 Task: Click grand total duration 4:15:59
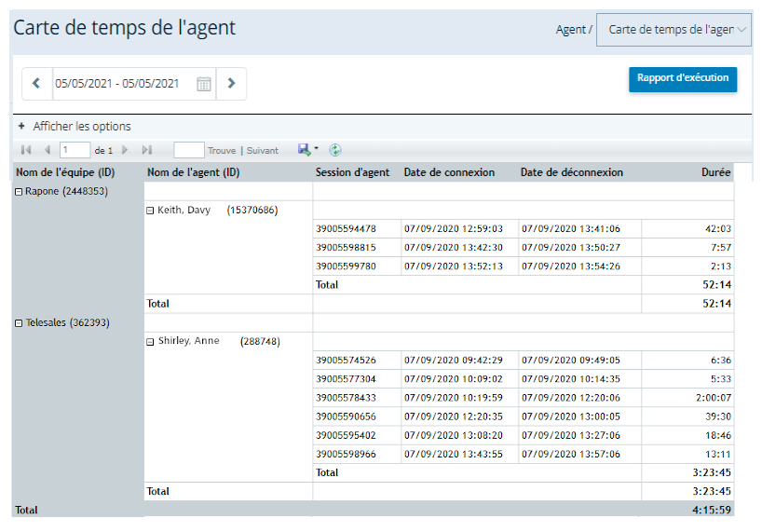(712, 511)
